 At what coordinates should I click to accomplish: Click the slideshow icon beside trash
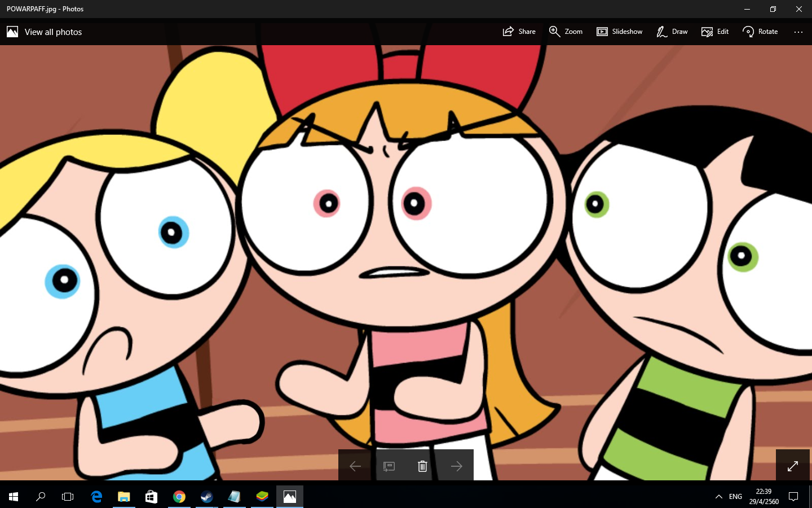pos(389,466)
